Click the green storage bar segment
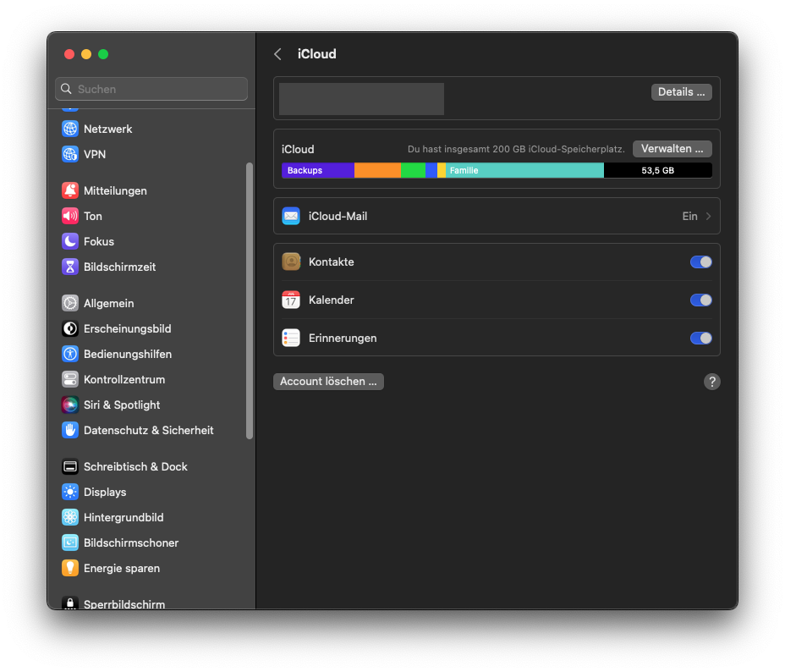 (x=413, y=170)
